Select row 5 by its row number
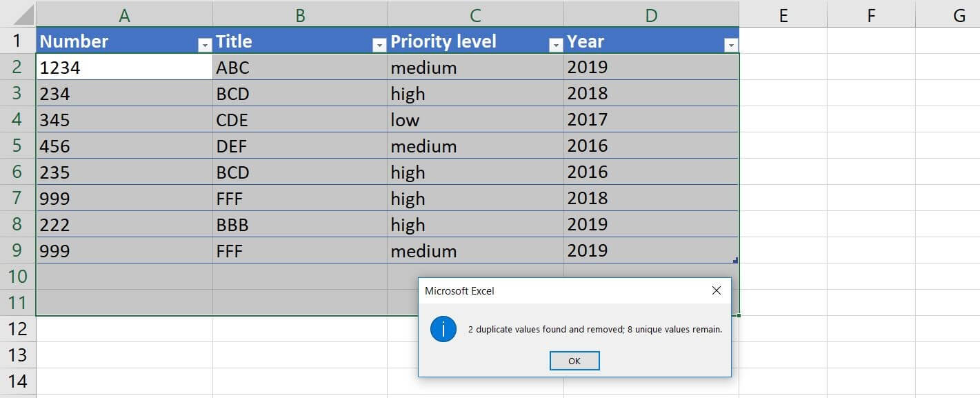Viewport: 980px width, 398px height. tap(16, 146)
